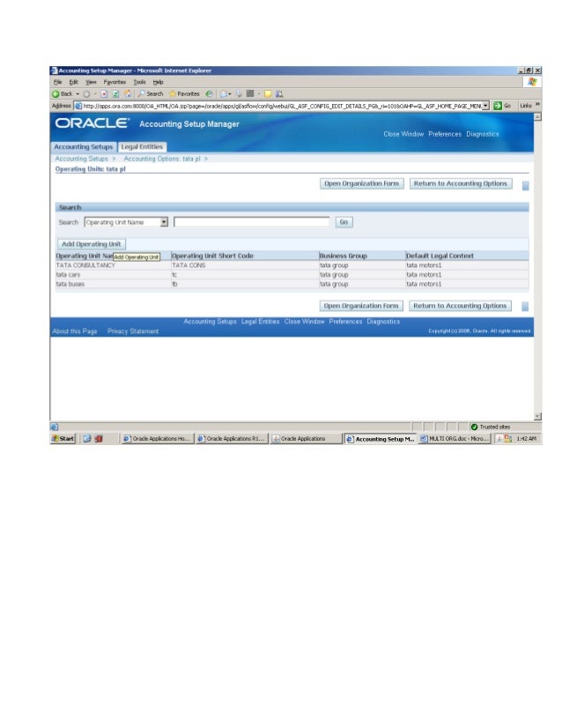Expand the IE Links toolbar chevron
Image resolution: width=562 pixels, height=728 pixels.
[537, 106]
